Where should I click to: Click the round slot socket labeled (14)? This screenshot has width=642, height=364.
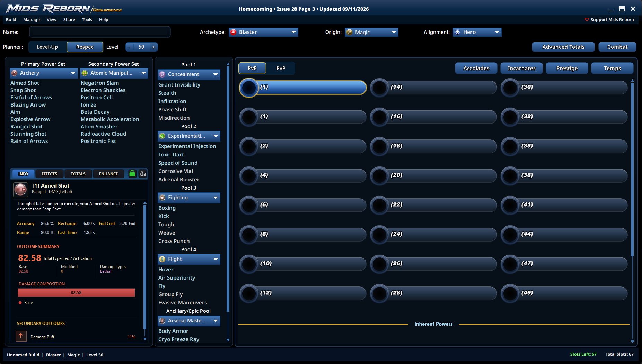pos(380,88)
